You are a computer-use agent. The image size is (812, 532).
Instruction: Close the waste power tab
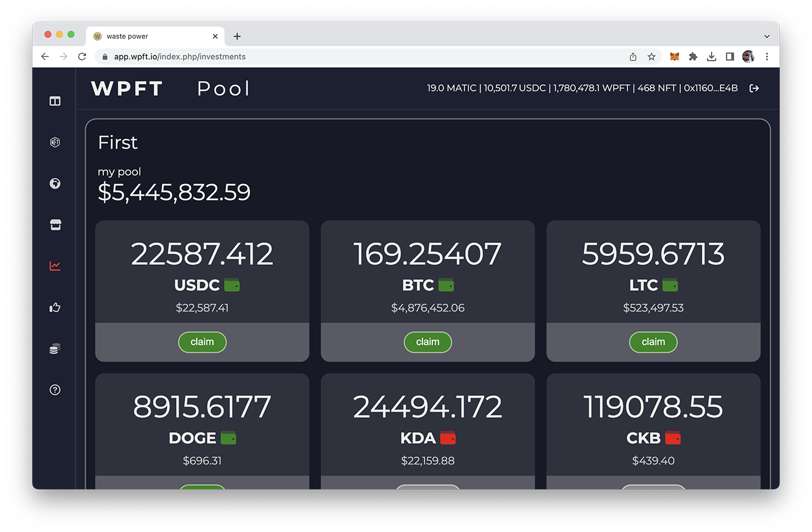(x=215, y=36)
